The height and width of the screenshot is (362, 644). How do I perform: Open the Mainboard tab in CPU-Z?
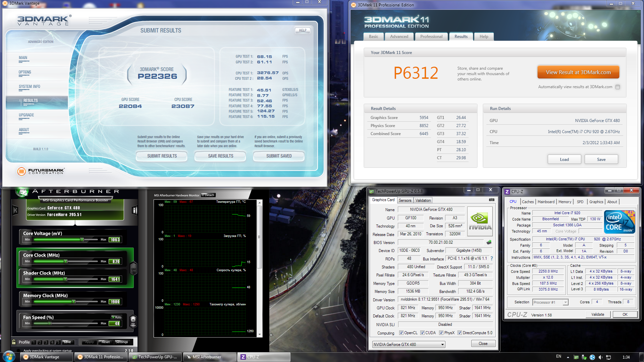tap(546, 202)
